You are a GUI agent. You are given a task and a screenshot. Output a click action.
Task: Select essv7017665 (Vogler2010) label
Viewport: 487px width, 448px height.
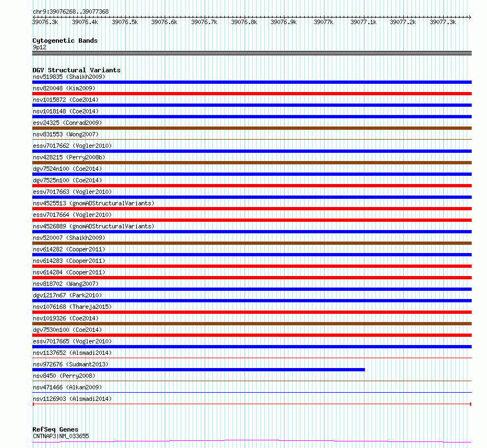tap(72, 341)
